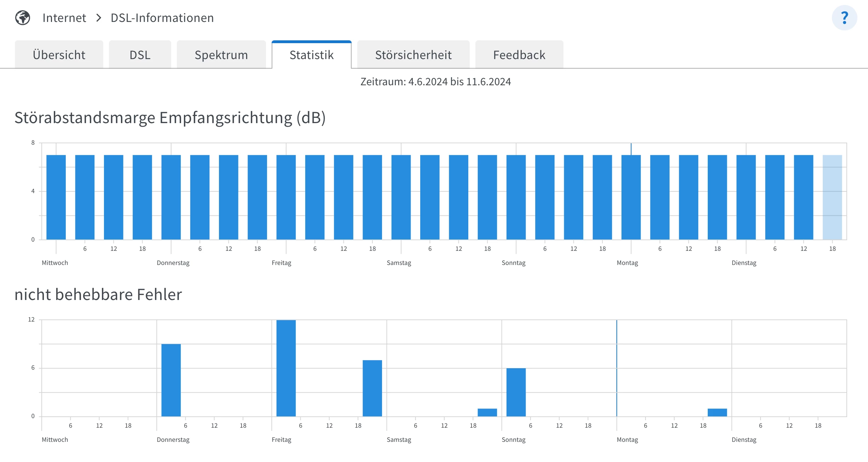Click the globe Internet icon
The height and width of the screenshot is (462, 868).
tap(23, 18)
